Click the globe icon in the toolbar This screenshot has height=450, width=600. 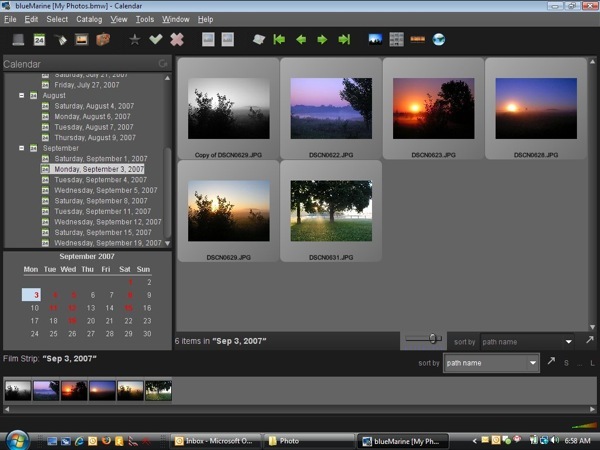tap(438, 40)
